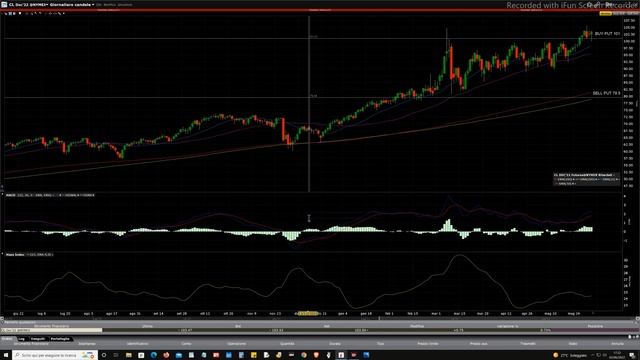
Task: Switch to the Eseguiti tab
Action: [x=38, y=339]
